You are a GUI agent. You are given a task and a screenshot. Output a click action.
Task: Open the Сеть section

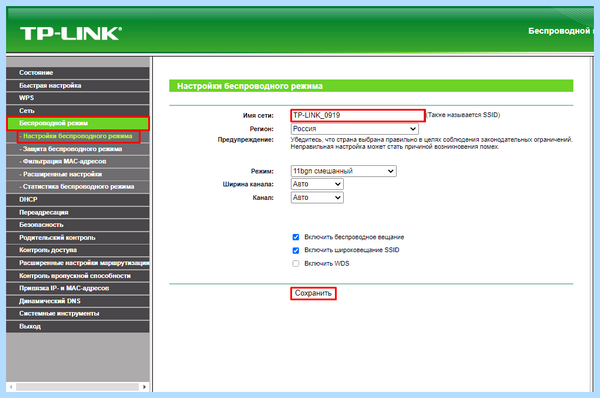click(78, 111)
